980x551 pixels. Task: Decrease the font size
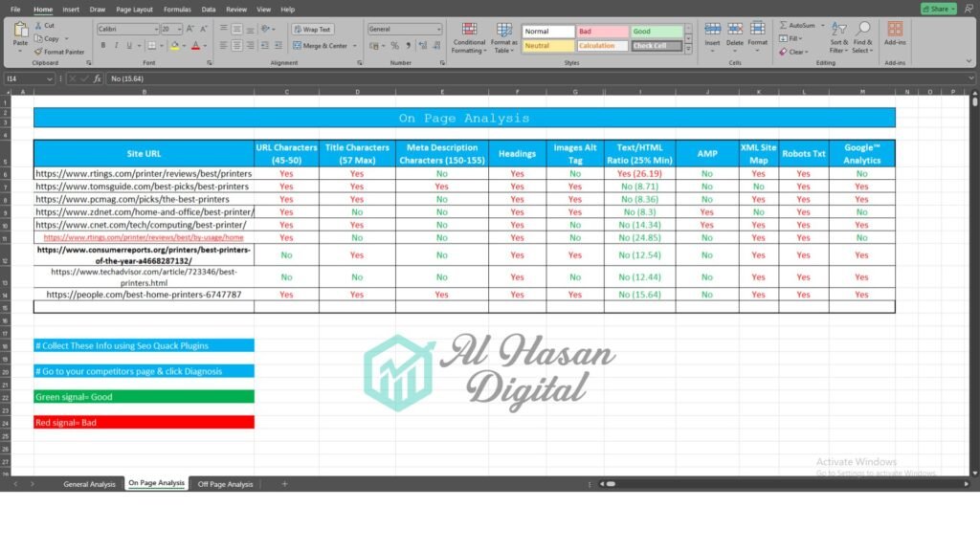click(x=204, y=30)
